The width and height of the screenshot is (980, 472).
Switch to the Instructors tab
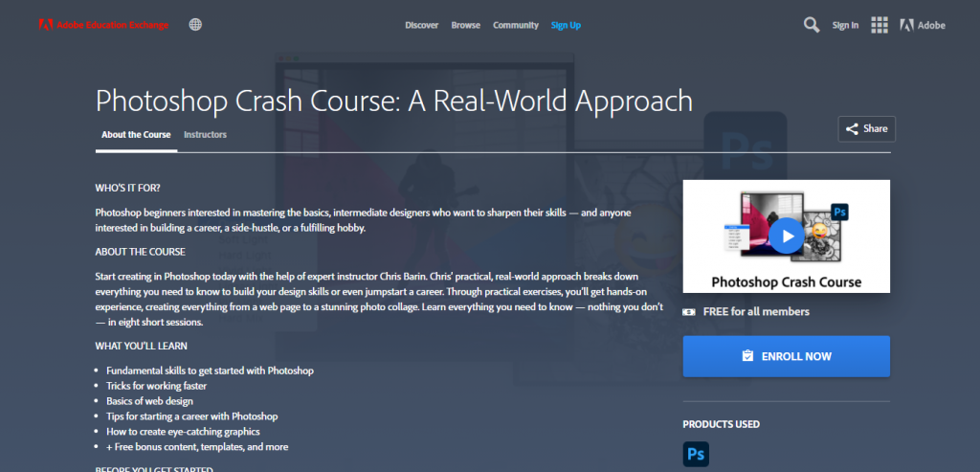coord(205,135)
